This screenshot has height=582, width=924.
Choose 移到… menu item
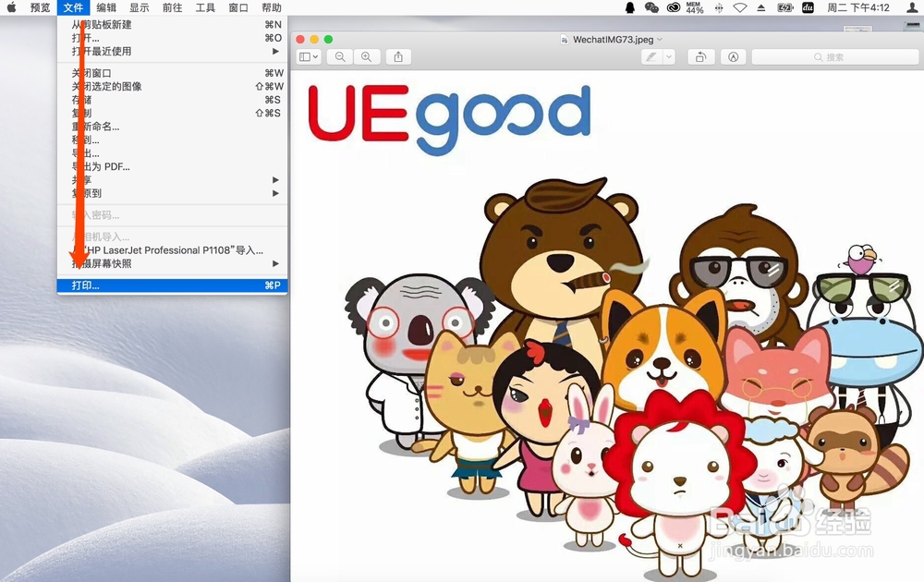172,140
